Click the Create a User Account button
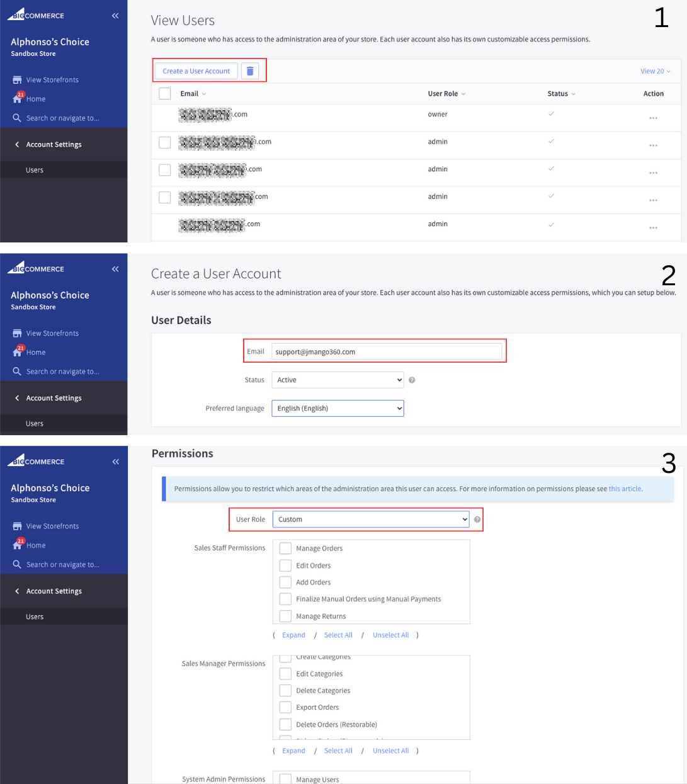The width and height of the screenshot is (687, 784). 196,71
